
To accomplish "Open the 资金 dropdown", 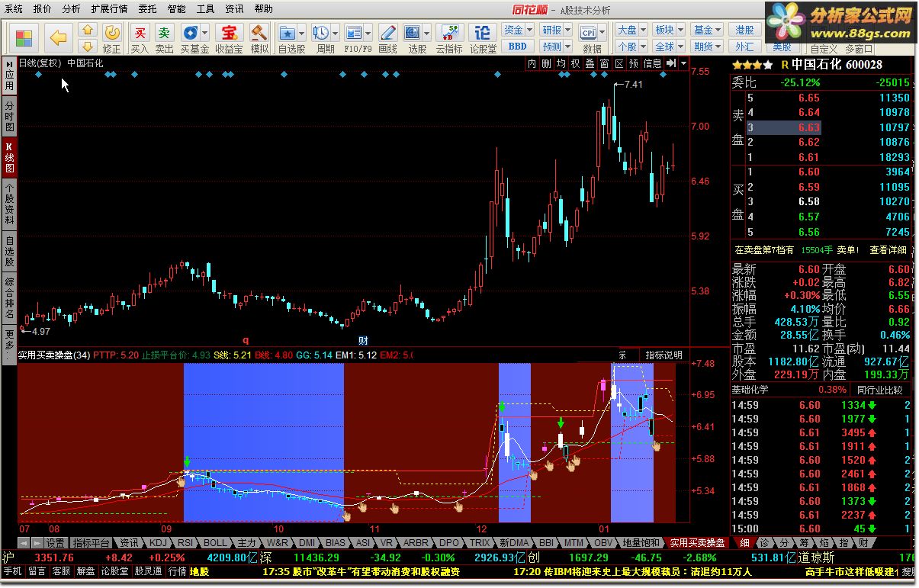I will pos(518,30).
